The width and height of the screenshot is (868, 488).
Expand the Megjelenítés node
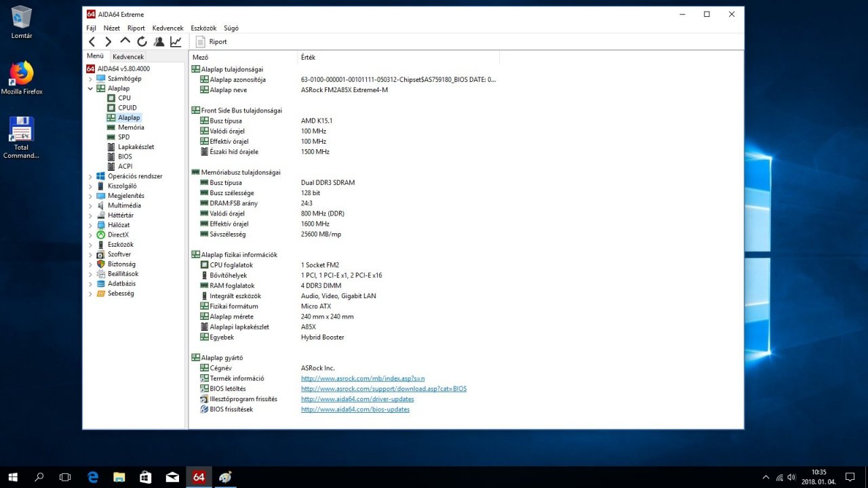coord(90,196)
